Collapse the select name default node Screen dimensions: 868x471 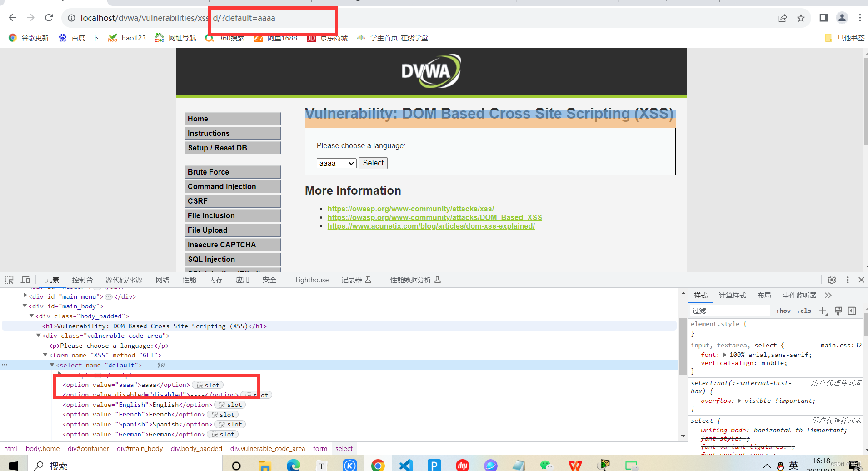tap(52, 365)
